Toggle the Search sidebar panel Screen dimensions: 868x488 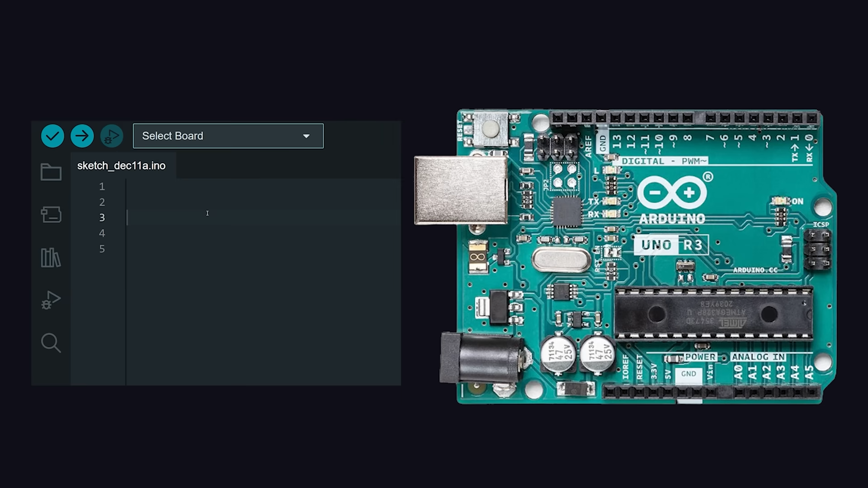51,343
